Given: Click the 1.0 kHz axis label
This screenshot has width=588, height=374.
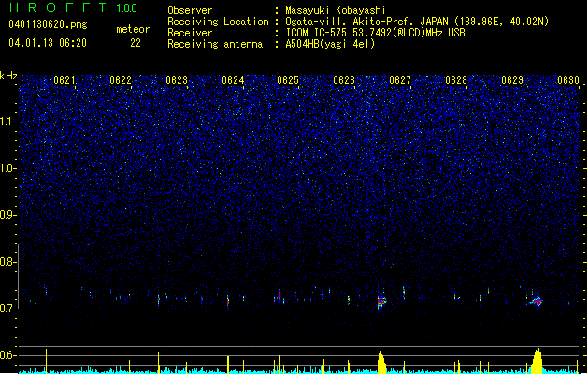Looking at the screenshot, I should [8, 168].
